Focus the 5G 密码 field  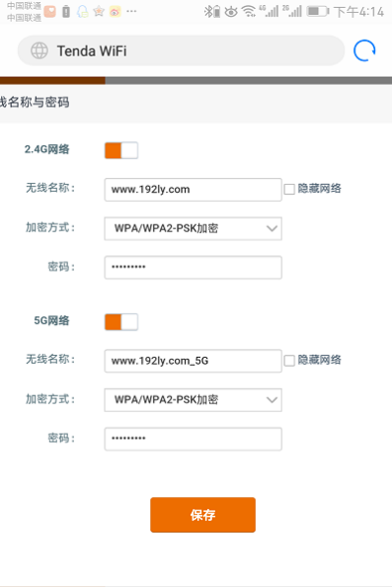(193, 439)
